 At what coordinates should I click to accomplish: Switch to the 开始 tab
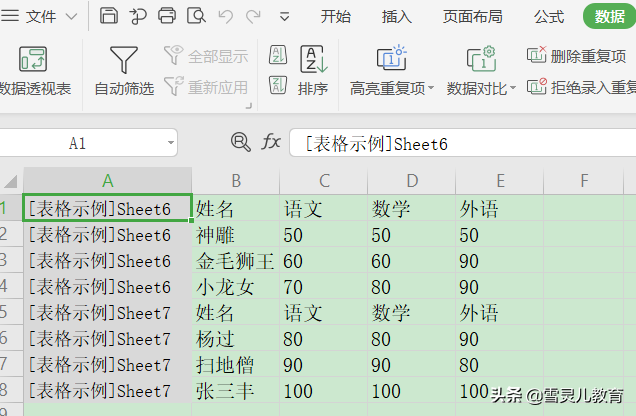335,17
